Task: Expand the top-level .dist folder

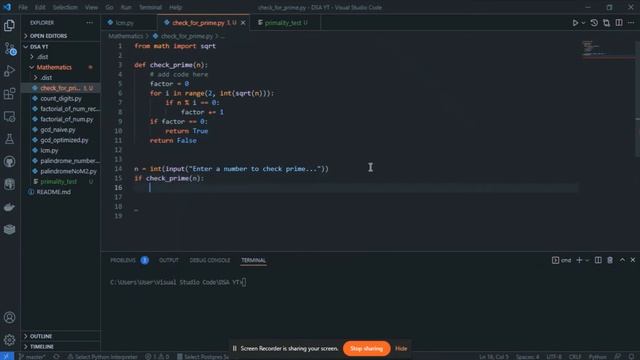Action: point(60,57)
